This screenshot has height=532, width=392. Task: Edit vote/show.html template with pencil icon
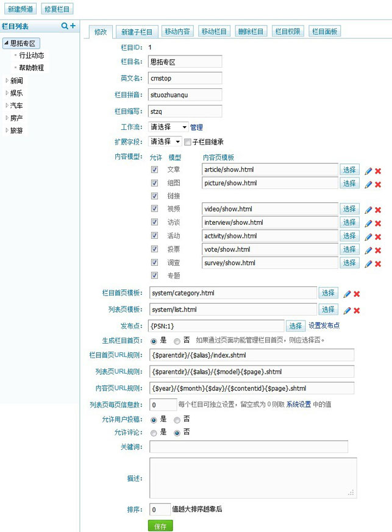(x=368, y=250)
